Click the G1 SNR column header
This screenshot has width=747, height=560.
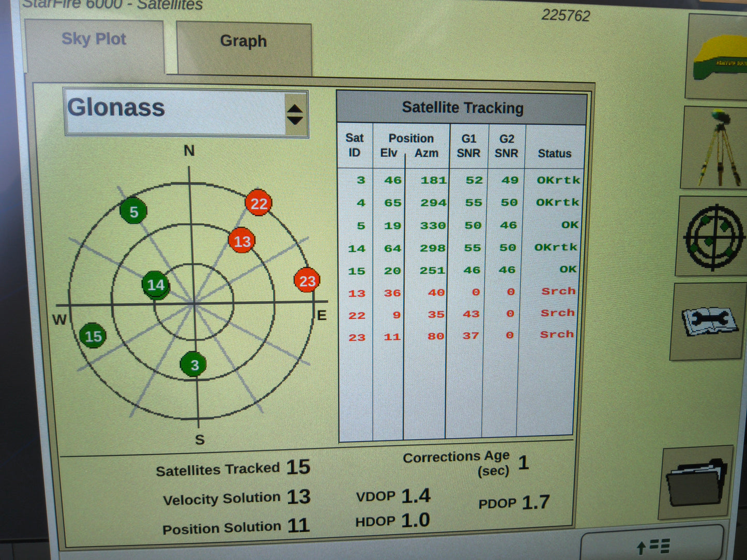[468, 146]
